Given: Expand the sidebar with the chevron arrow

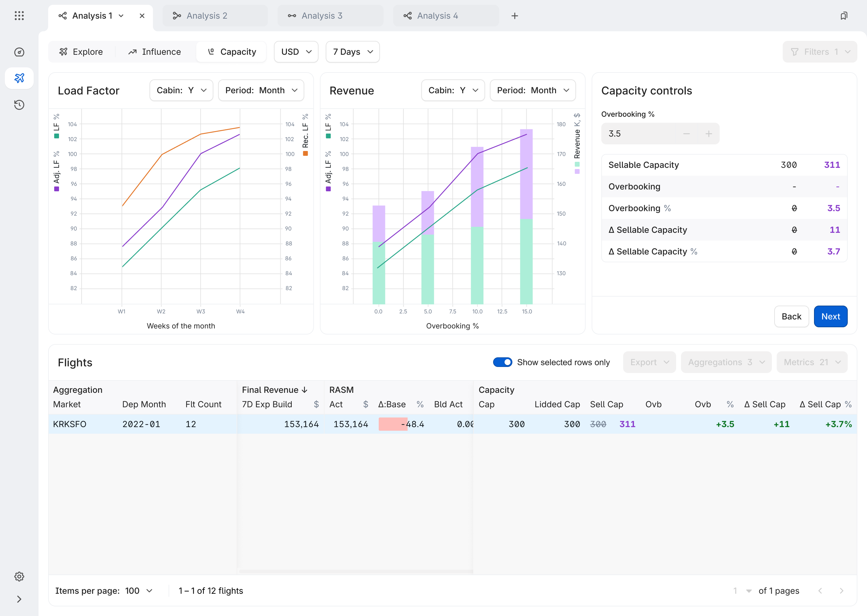Looking at the screenshot, I should click(19, 599).
